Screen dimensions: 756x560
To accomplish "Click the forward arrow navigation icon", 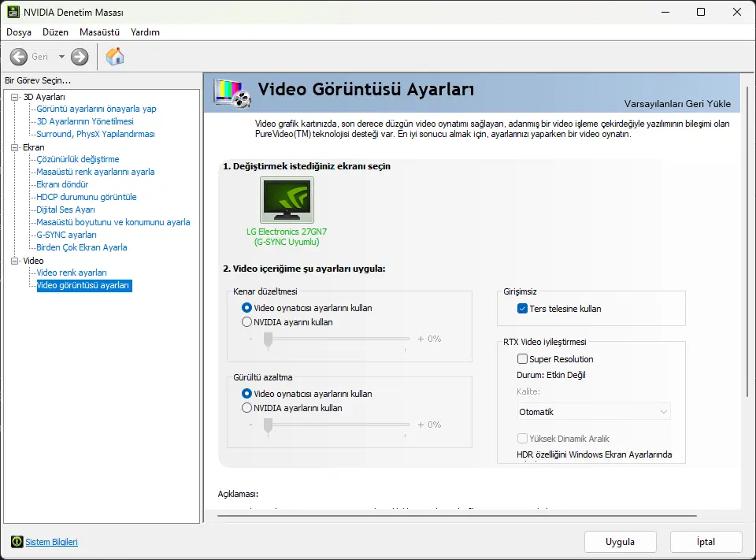I will click(80, 57).
